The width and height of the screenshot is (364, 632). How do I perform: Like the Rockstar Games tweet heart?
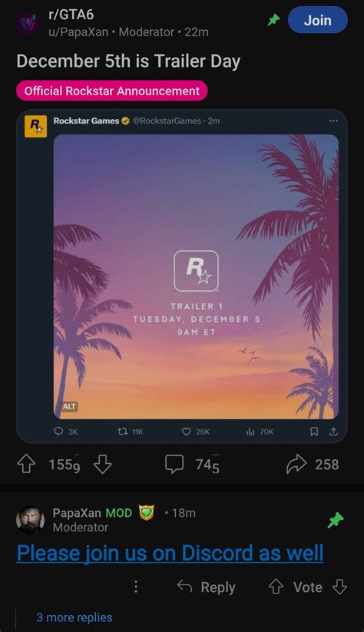[x=186, y=432]
